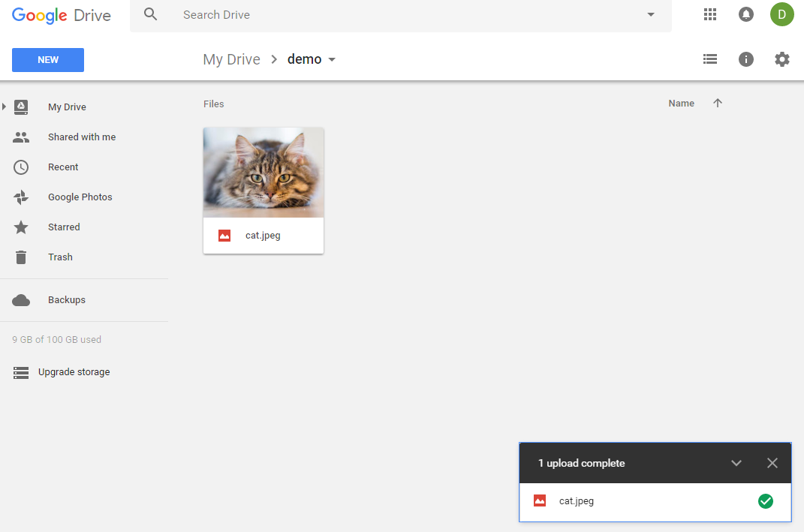Click the 9 GB of 100 GB used text
804x532 pixels.
point(57,339)
